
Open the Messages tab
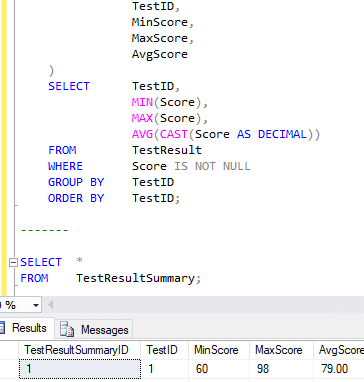94,330
